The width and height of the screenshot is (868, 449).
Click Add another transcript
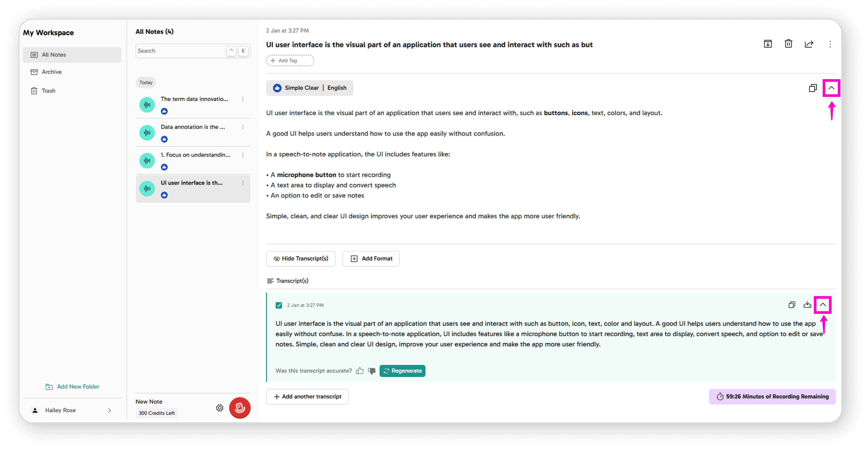pyautogui.click(x=307, y=397)
